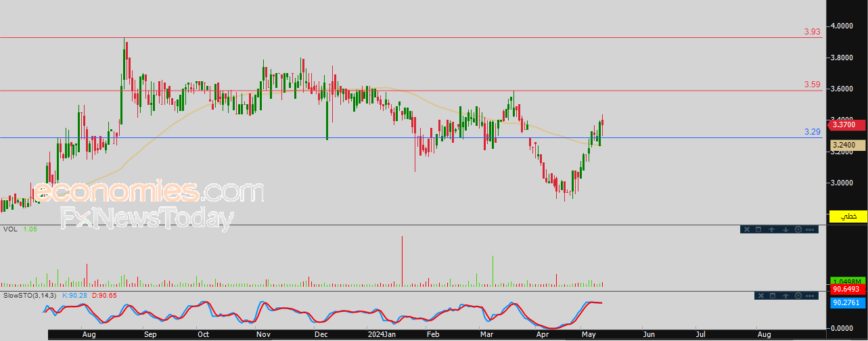Click the 1.05 volume value beside VOL
This screenshot has width=868, height=341.
click(x=30, y=229)
